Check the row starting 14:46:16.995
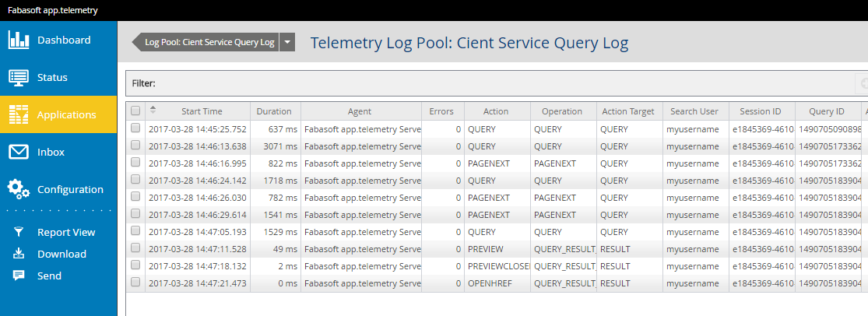 pos(135,163)
